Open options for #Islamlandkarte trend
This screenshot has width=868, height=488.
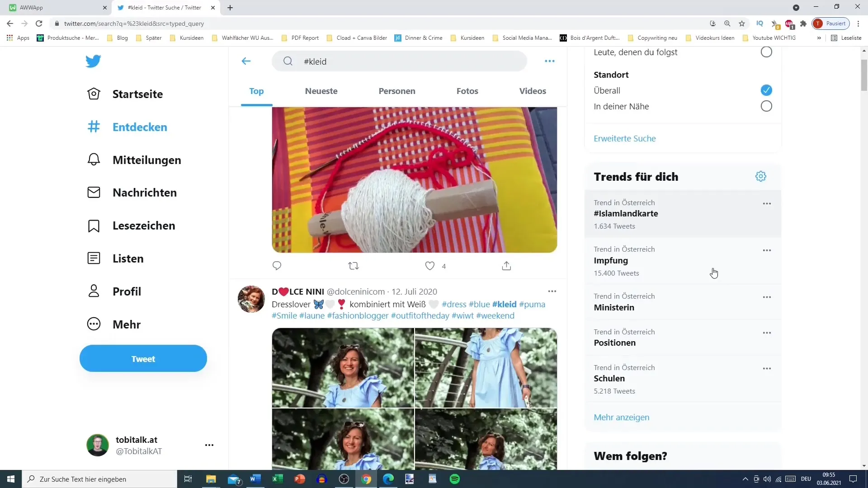coord(767,204)
